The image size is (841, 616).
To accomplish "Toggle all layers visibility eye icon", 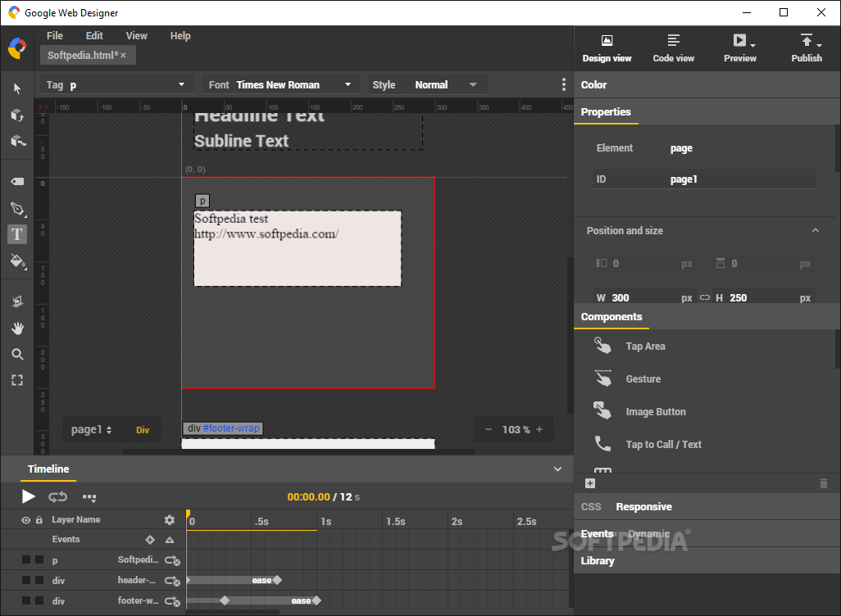I will 25,520.
